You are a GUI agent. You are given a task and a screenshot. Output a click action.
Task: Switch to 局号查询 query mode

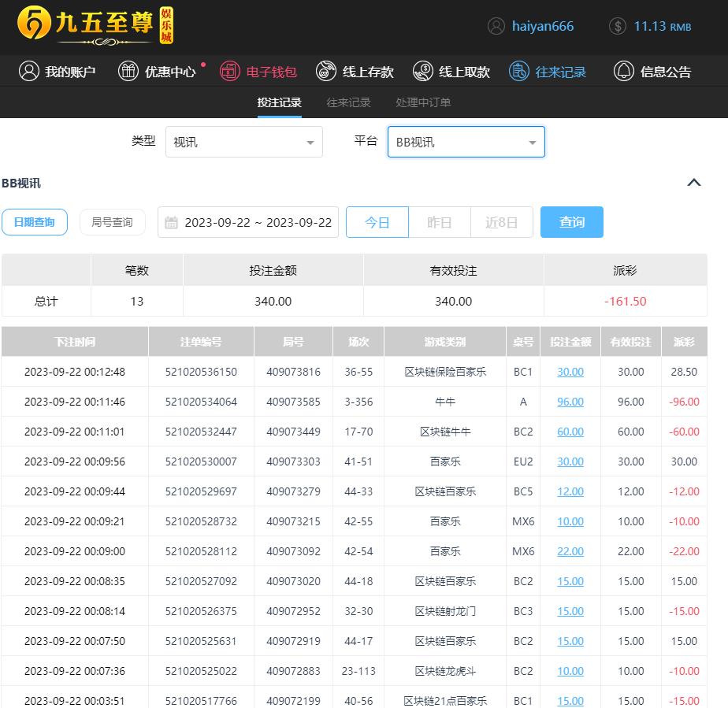tap(113, 222)
